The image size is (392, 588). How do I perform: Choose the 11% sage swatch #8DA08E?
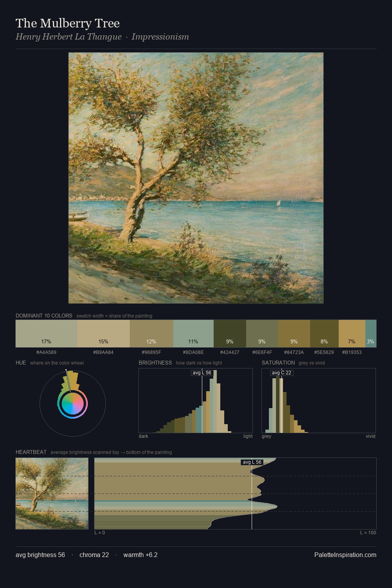click(x=193, y=334)
